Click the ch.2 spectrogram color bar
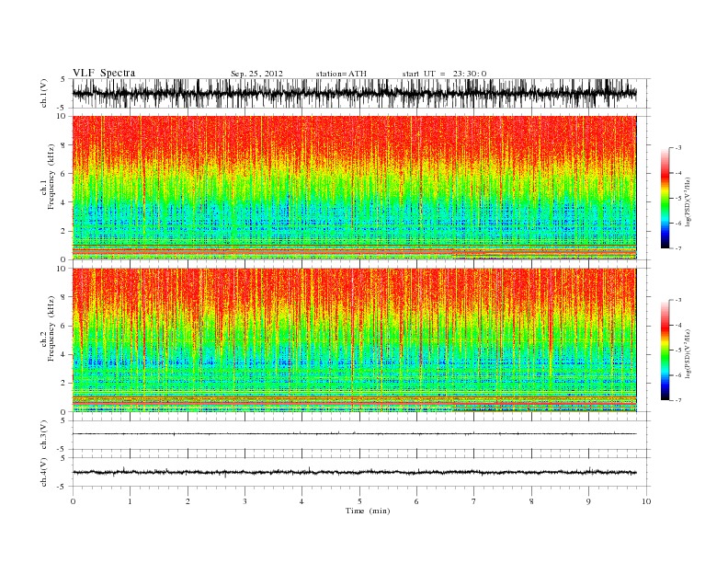This screenshot has height=563, width=728. pyautogui.click(x=665, y=350)
